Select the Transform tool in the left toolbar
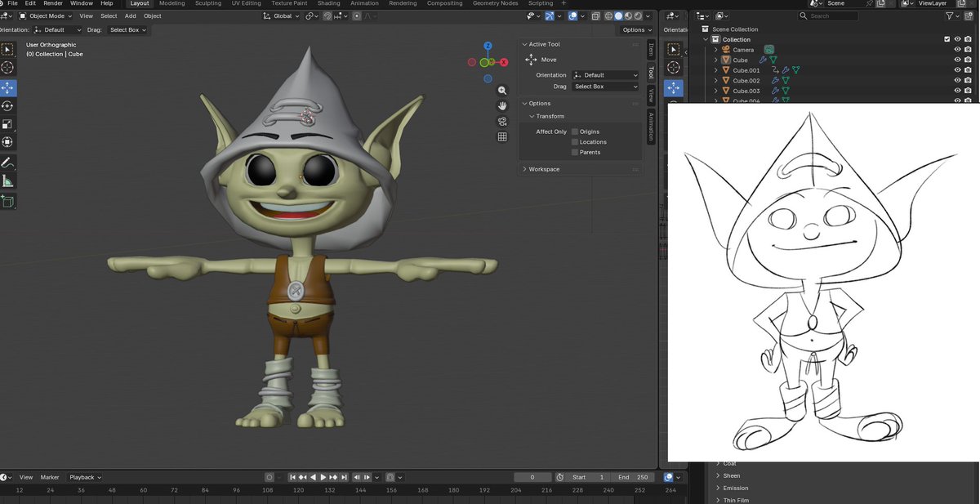Screen dimensions: 980x504 click(8, 142)
